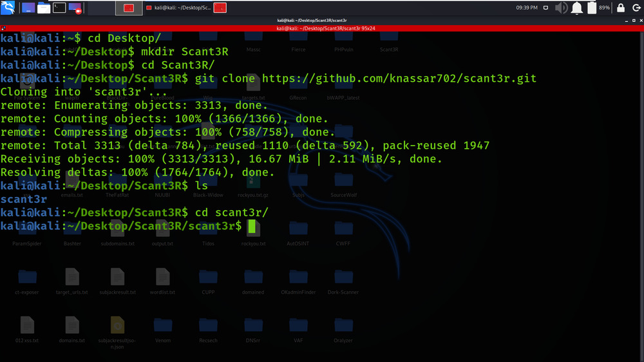Click the red terminal icon right of the taskbar title
This screenshot has width=644, height=362.
(220, 8)
